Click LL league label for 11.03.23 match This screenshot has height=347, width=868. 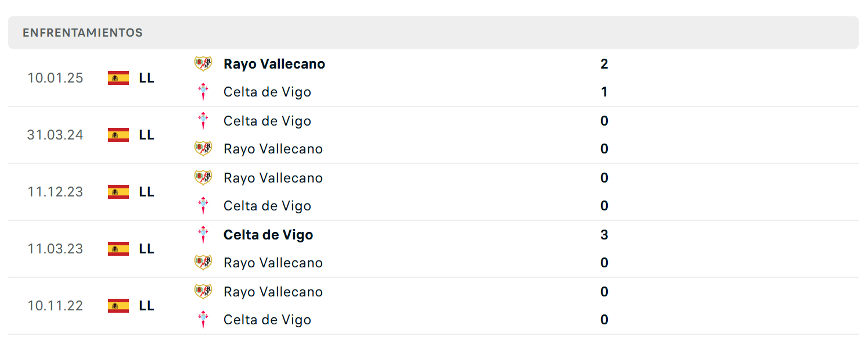click(x=147, y=249)
